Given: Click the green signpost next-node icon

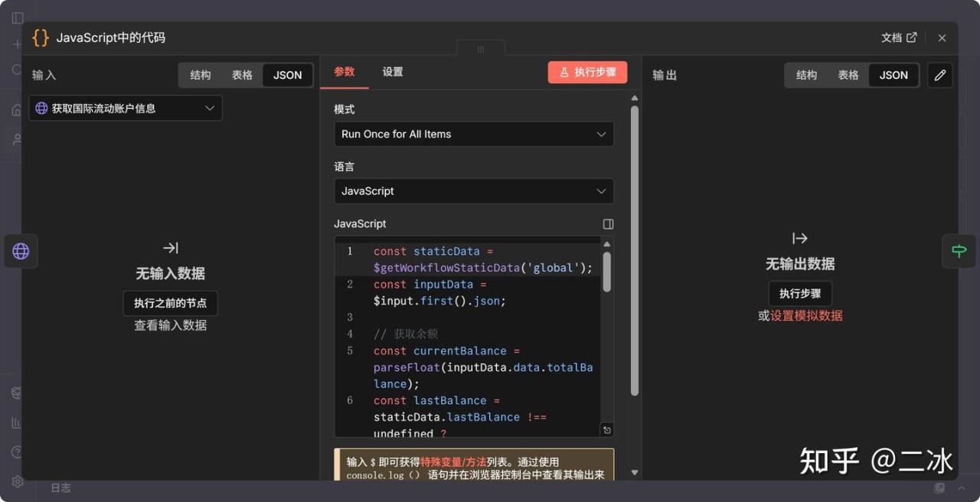Looking at the screenshot, I should (959, 251).
